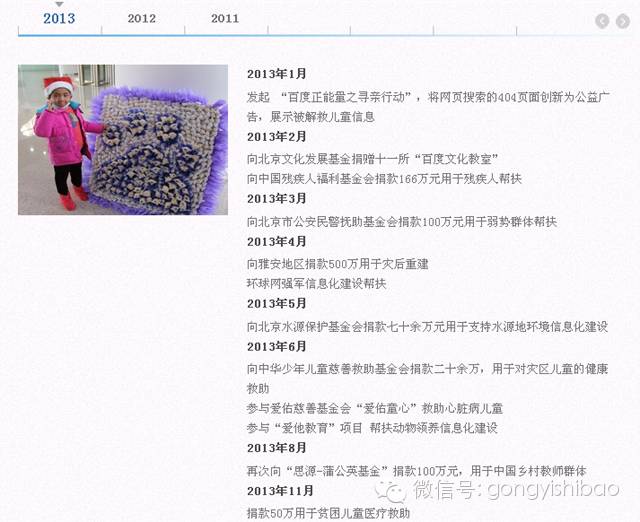This screenshot has height=522, width=640.
Task: Click the line '捐款50万用于贫困儿童医疗救助'
Action: 328,513
